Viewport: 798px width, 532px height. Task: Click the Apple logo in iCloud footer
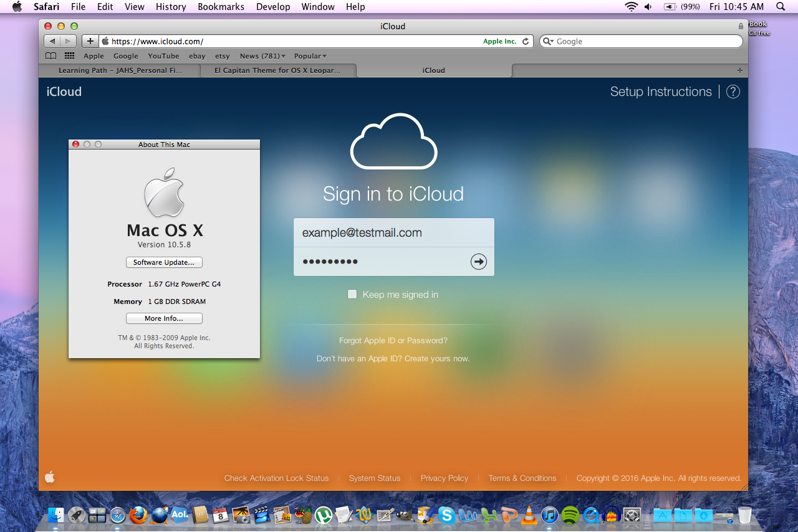50,477
